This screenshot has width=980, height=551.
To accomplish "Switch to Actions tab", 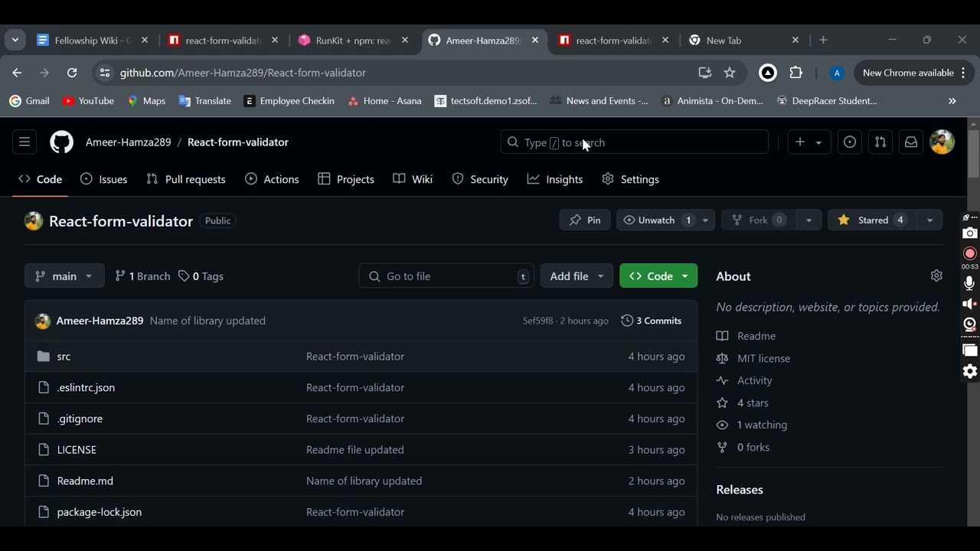I will click(x=273, y=180).
